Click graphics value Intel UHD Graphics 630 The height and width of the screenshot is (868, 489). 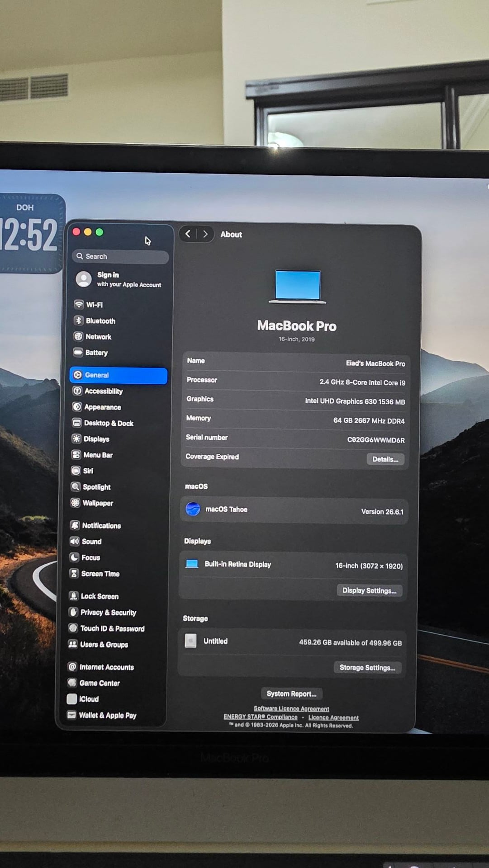point(355,401)
